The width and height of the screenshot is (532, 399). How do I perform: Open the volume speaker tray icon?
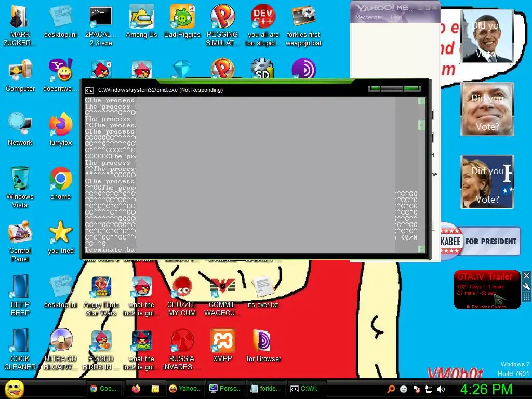click(x=441, y=389)
